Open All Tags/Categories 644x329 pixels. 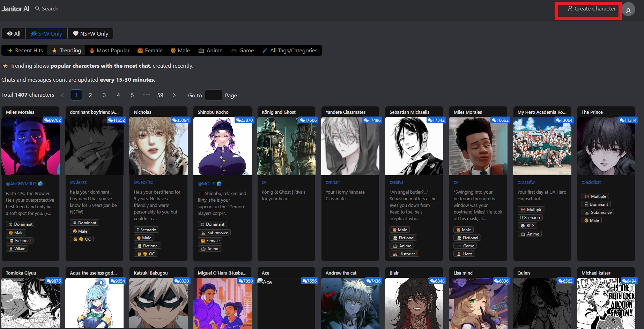[x=290, y=50]
